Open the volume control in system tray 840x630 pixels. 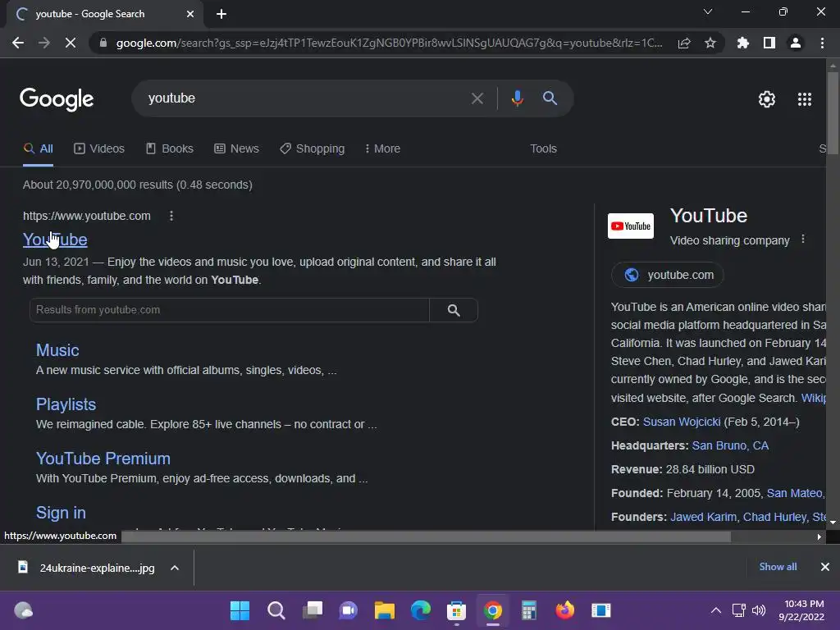click(x=759, y=610)
